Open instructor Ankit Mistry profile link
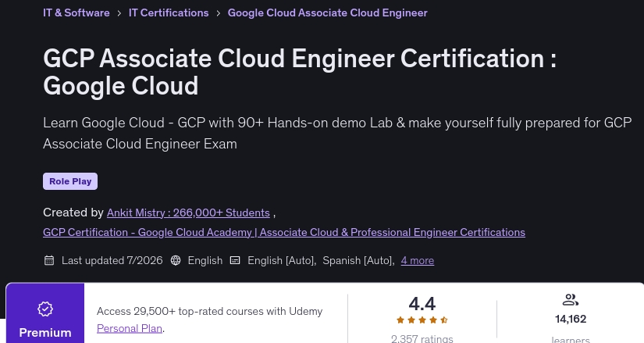The width and height of the screenshot is (644, 343). tap(188, 213)
